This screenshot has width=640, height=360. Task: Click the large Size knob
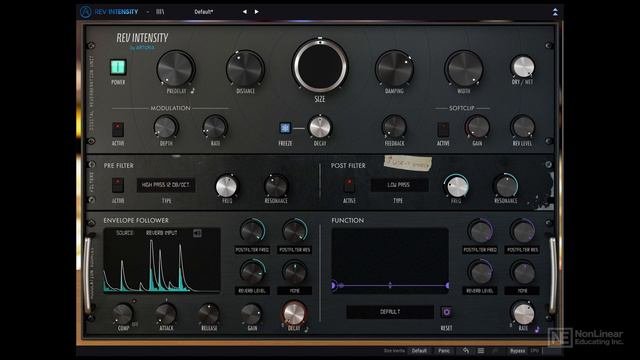(320, 66)
